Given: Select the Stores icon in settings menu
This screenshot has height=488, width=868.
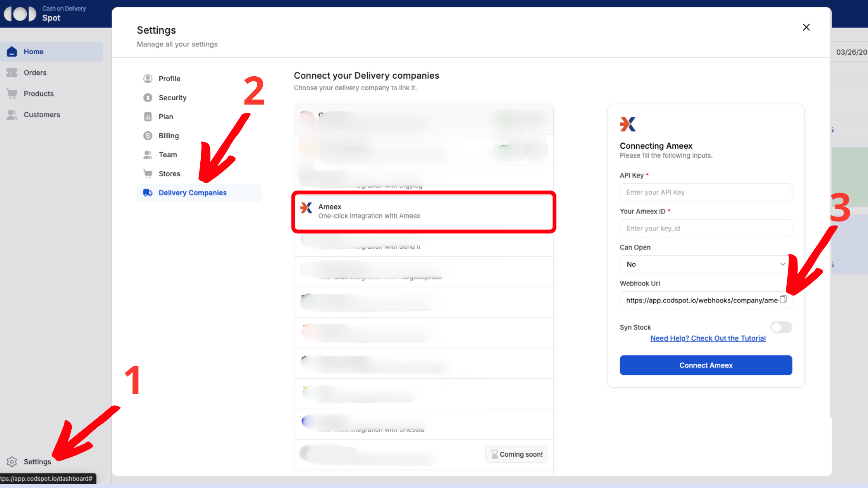Looking at the screenshot, I should tap(148, 174).
